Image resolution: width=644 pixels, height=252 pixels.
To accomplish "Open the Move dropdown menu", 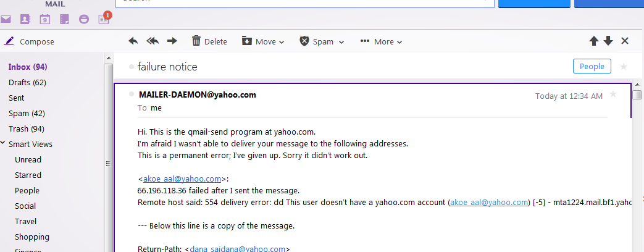I will click(x=263, y=41).
